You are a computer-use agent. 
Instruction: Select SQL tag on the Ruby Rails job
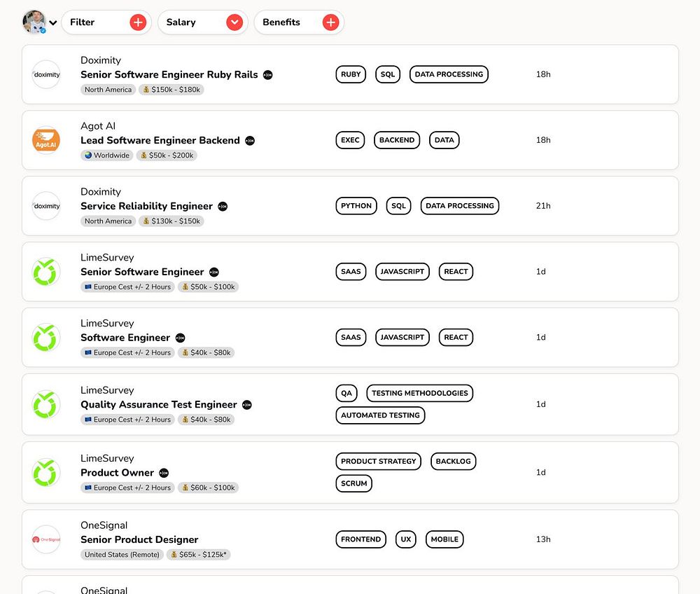coord(388,74)
